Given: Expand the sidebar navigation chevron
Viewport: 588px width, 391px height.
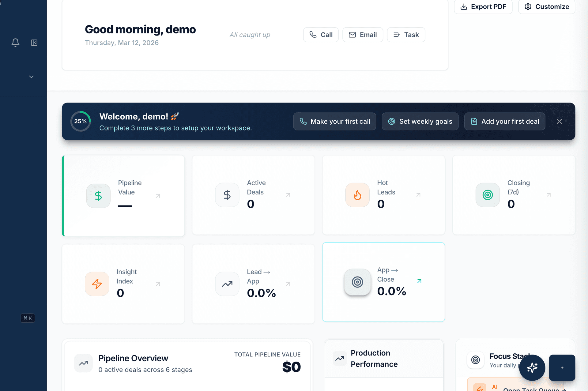Looking at the screenshot, I should (x=31, y=77).
